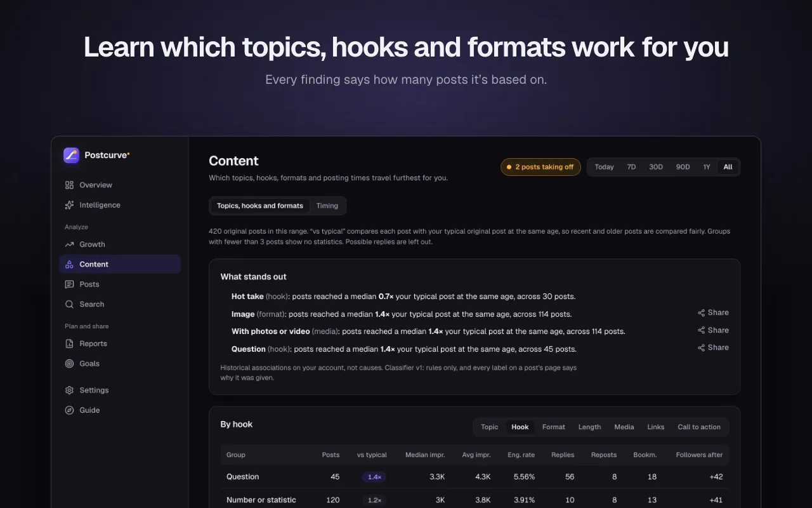
Task: Open Guide via its compass icon
Action: [69, 410]
